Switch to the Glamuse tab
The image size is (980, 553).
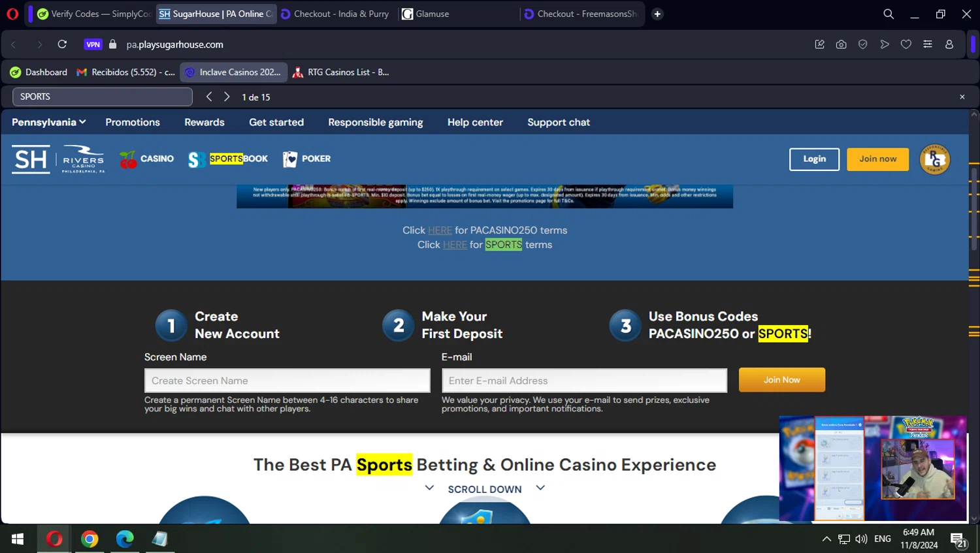[x=457, y=14]
